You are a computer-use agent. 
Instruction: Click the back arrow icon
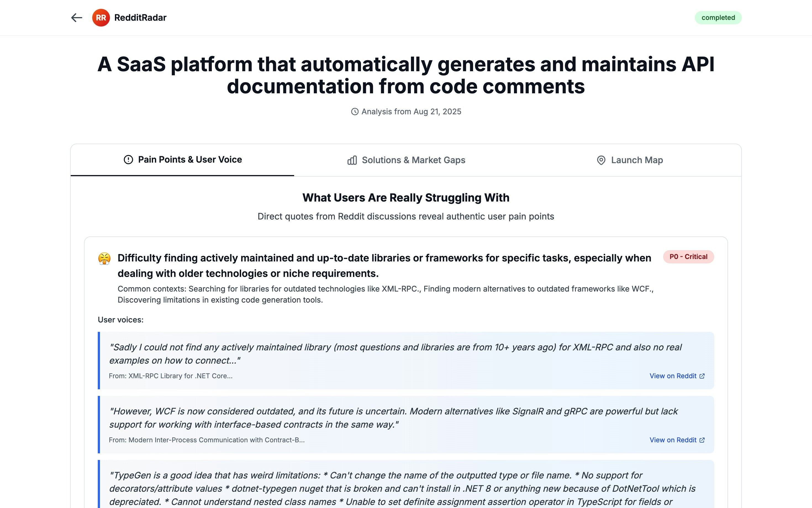[x=77, y=17]
